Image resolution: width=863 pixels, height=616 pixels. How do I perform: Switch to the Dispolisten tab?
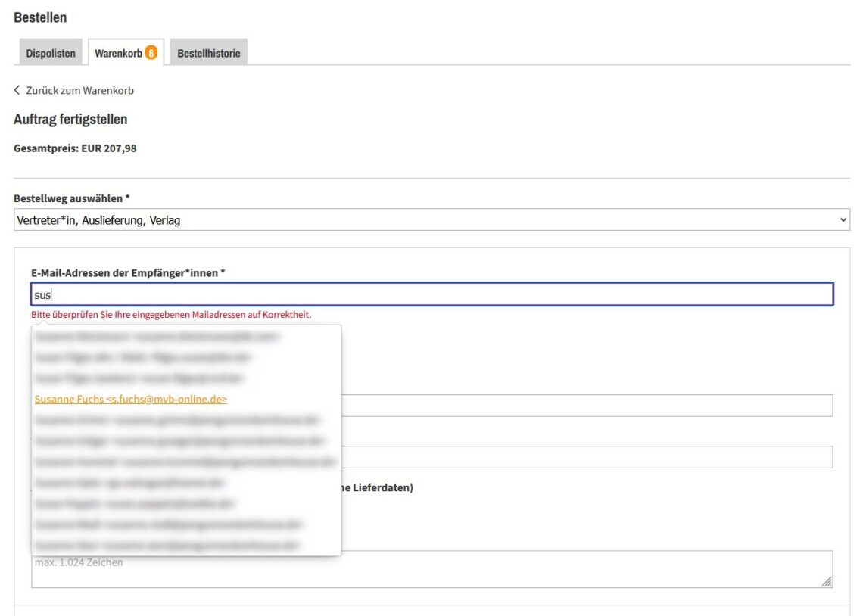tap(51, 53)
